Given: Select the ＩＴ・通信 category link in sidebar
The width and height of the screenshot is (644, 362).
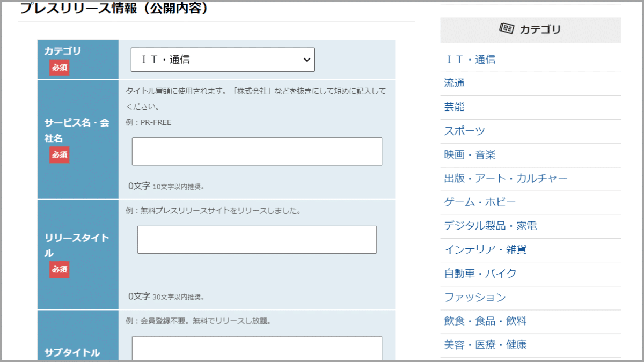Looking at the screenshot, I should tap(470, 59).
